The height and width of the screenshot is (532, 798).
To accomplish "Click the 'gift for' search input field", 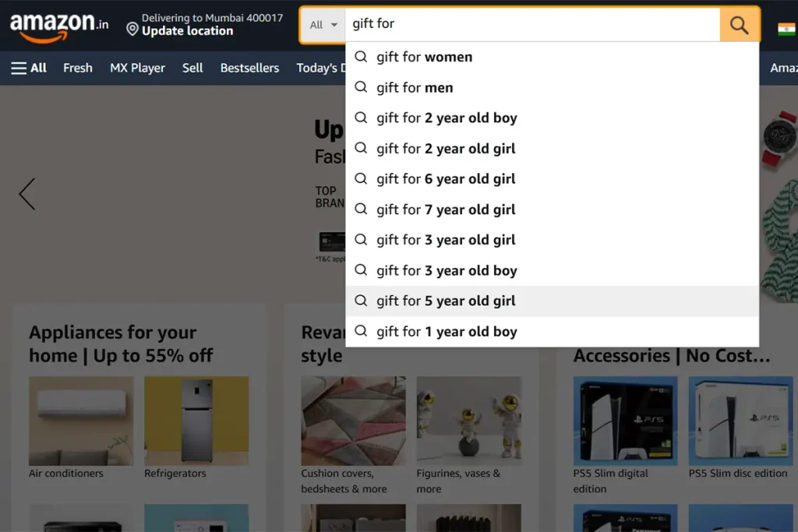I will point(532,24).
